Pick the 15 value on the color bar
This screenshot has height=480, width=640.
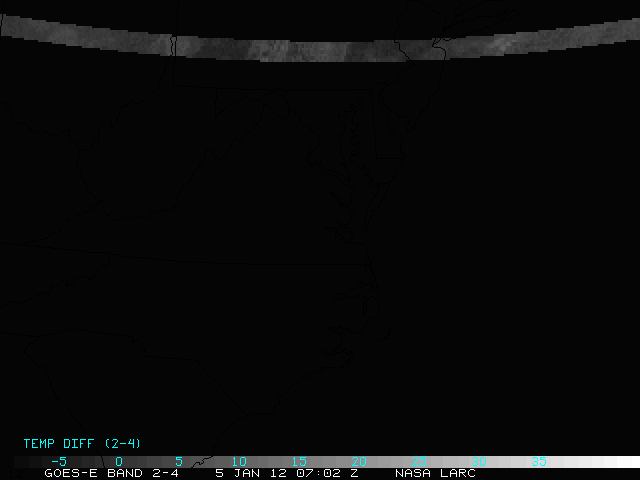coord(299,462)
